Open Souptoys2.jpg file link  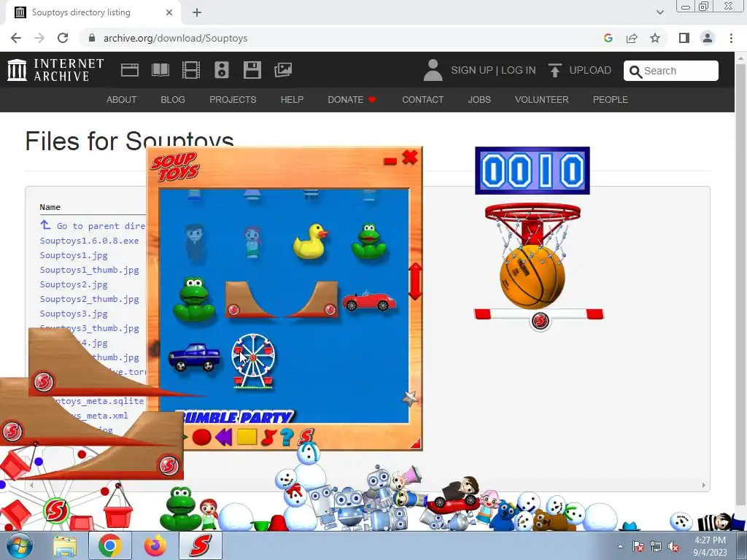pyautogui.click(x=74, y=284)
